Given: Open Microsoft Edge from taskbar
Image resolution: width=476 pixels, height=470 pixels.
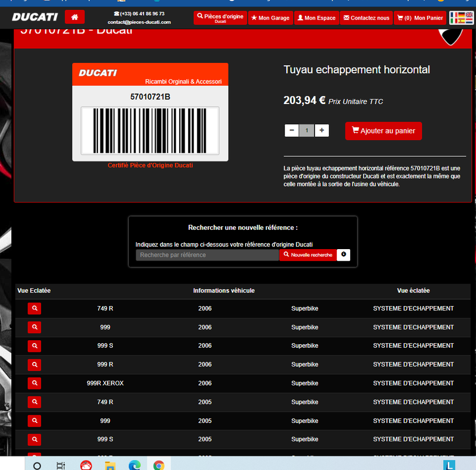Looking at the screenshot, I should [x=135, y=465].
